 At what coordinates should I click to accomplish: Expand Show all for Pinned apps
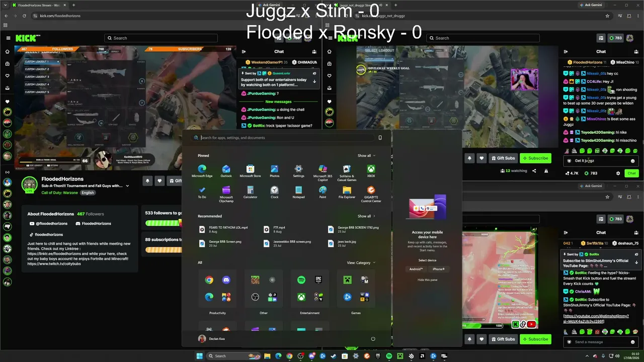366,156
